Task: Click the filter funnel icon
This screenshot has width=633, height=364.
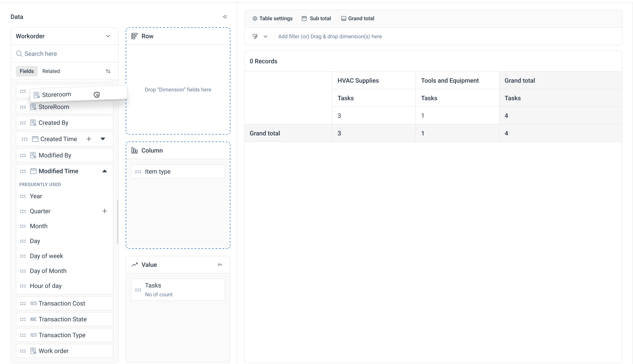Action: tap(255, 36)
